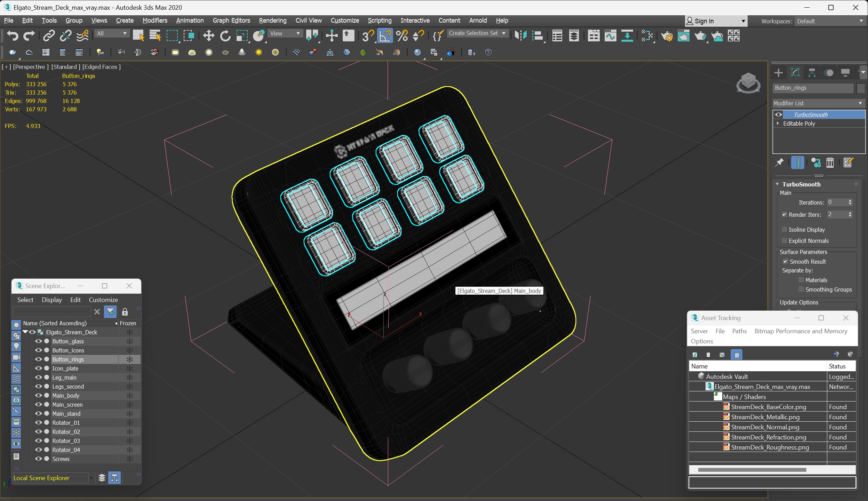Open the reference coordinate View dropdown
Screen dimensions: 868x501
click(x=285, y=33)
